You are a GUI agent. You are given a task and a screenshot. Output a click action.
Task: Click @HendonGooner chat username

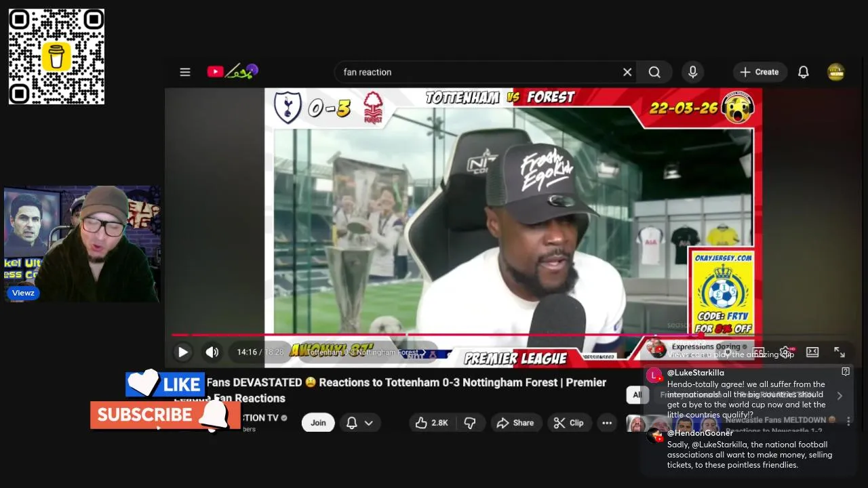pos(700,433)
